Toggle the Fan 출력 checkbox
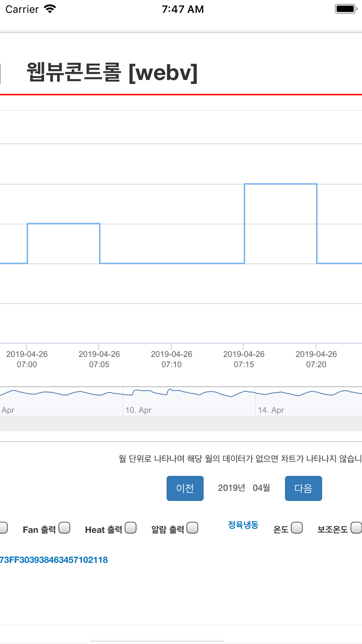Viewport: 362px width, 644px height. click(x=64, y=528)
